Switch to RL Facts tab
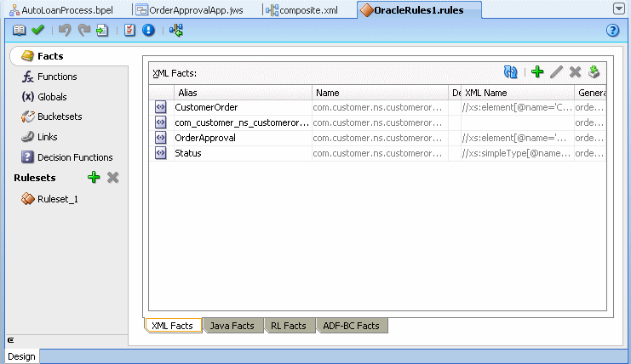This screenshot has height=364, width=631. tap(289, 326)
